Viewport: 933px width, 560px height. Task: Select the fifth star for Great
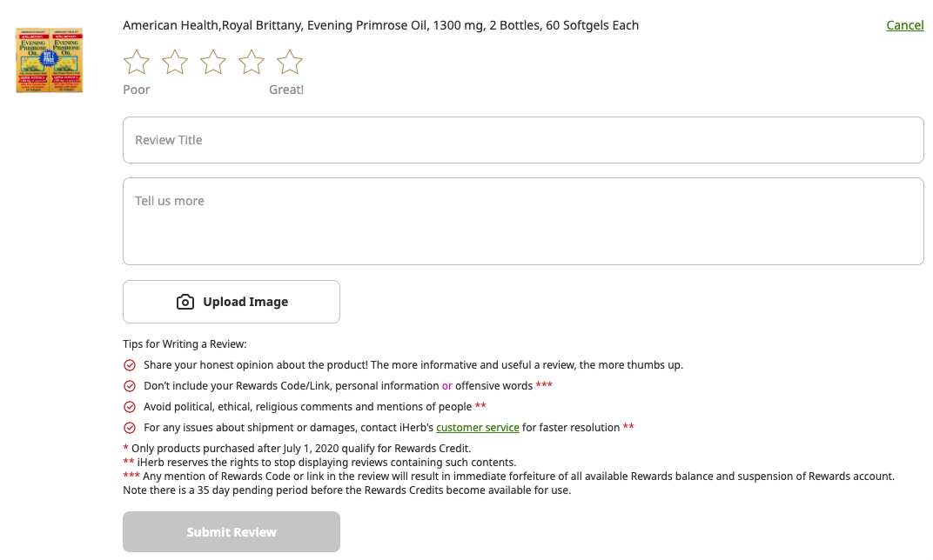point(290,62)
